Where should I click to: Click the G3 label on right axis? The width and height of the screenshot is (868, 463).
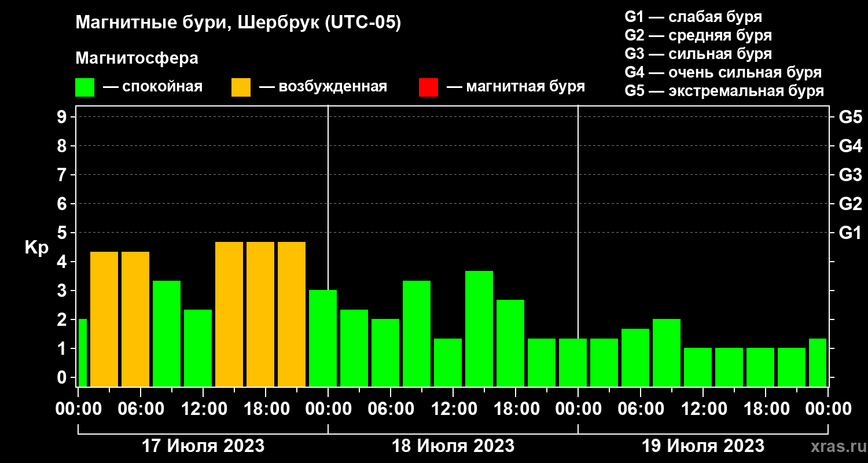tap(850, 175)
